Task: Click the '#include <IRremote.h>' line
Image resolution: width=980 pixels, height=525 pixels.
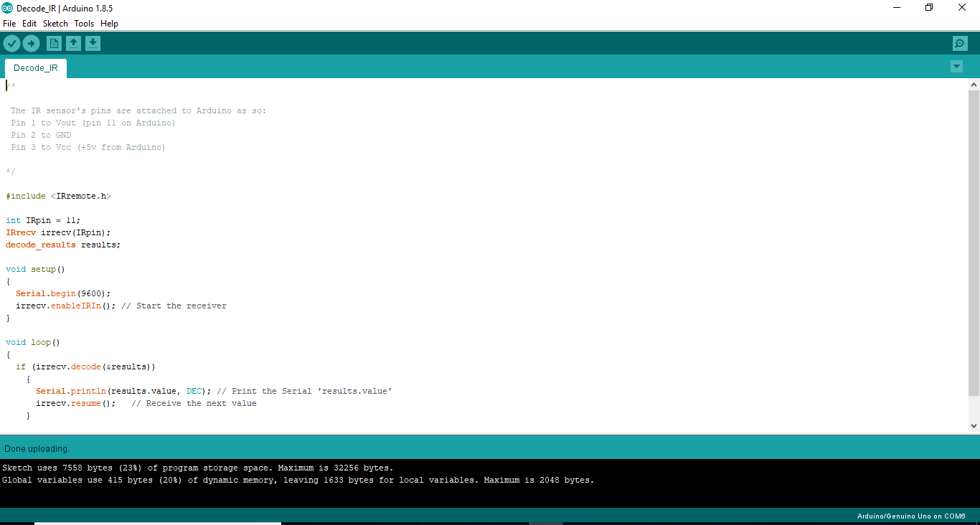Action: click(59, 196)
